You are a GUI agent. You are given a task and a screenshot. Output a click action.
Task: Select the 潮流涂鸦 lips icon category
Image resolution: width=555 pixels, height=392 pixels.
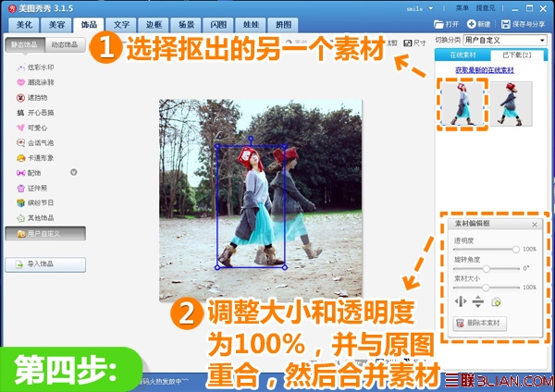pyautogui.click(x=21, y=82)
